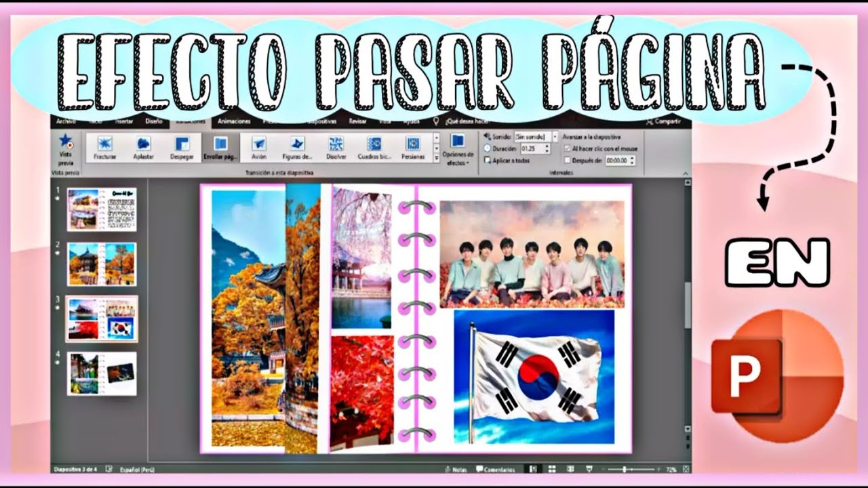Open the Insertar tab
The width and height of the screenshot is (868, 488).
tap(124, 121)
